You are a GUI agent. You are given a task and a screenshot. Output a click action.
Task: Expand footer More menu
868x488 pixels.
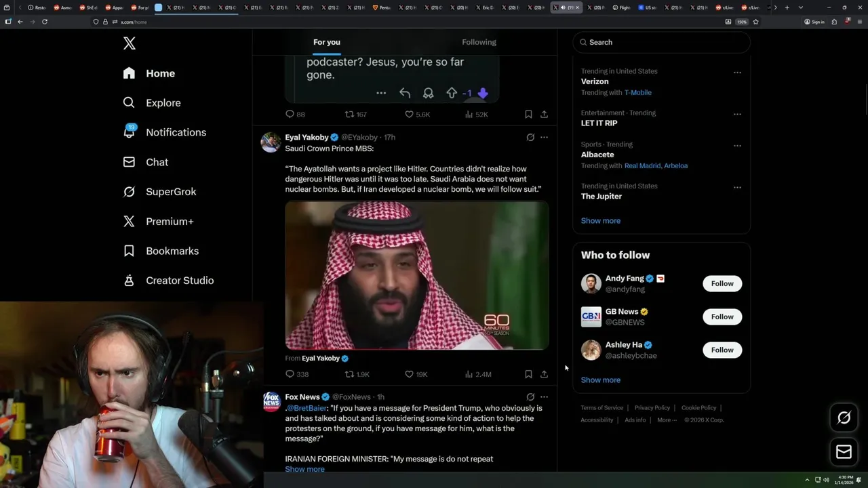[666, 420]
